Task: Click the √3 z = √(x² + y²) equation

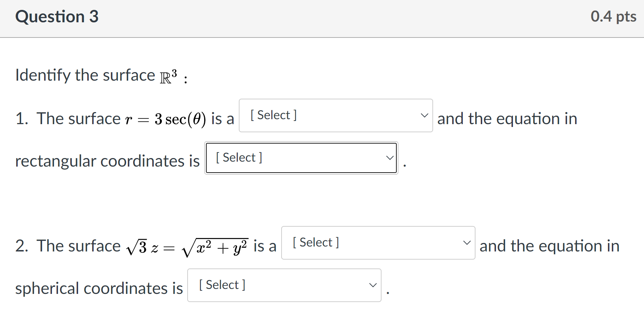Action: [x=187, y=247]
